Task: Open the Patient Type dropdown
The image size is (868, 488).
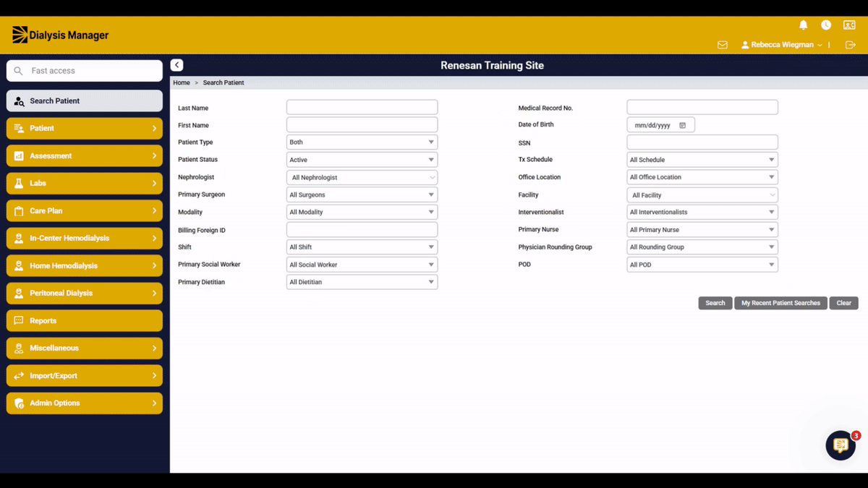Action: (x=362, y=142)
